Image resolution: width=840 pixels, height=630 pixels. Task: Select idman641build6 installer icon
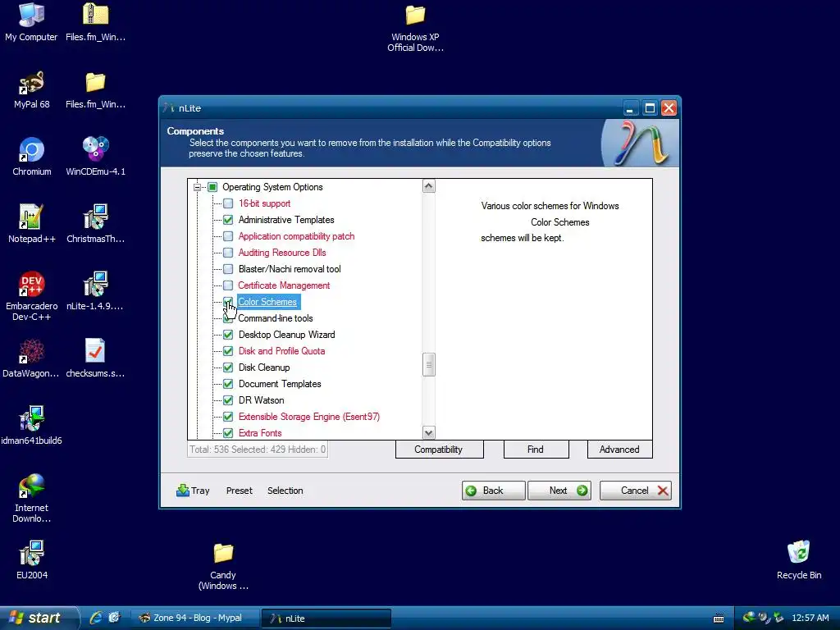pos(31,426)
